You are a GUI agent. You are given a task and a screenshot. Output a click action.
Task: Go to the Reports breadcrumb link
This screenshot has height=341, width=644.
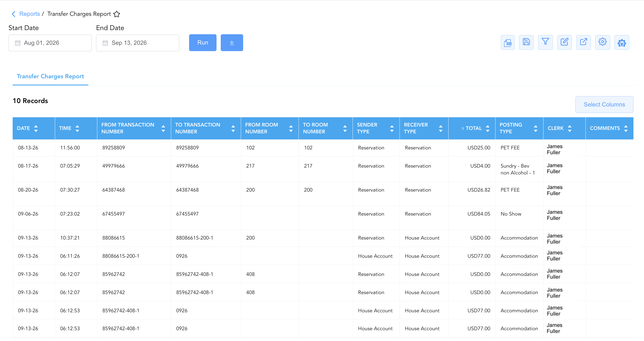point(30,14)
